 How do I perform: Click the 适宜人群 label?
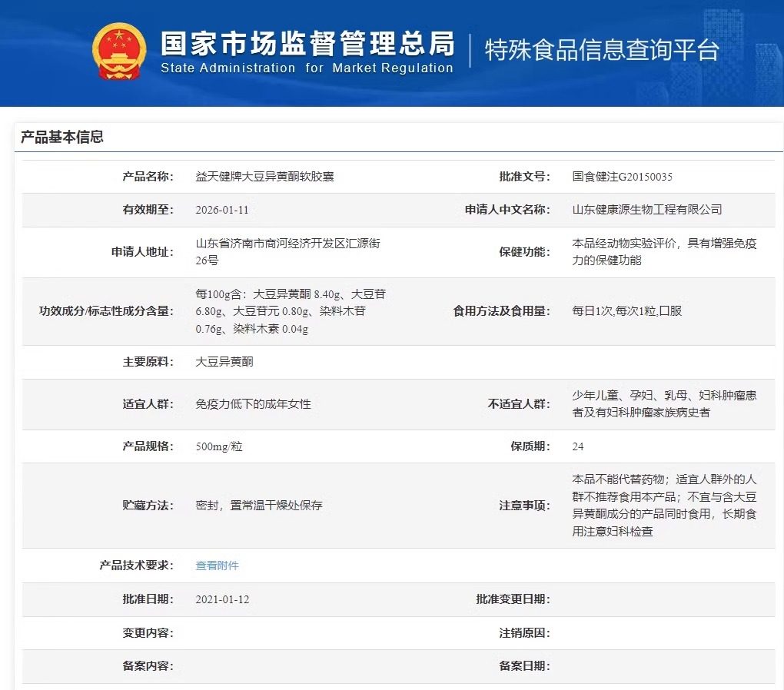[x=148, y=404]
